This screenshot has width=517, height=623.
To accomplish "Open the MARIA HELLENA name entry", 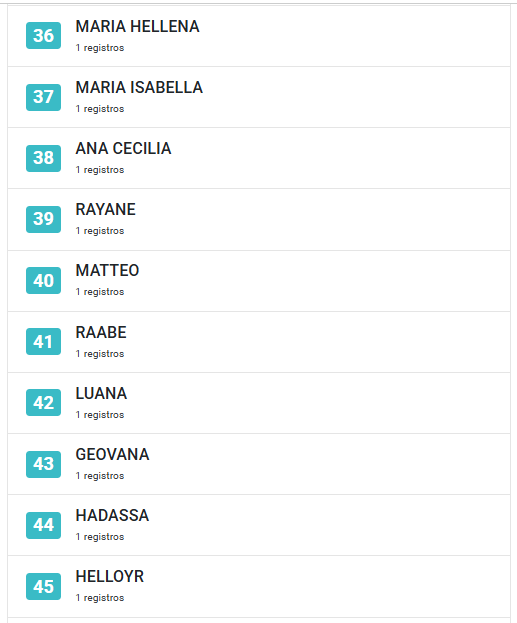I will pos(137,27).
